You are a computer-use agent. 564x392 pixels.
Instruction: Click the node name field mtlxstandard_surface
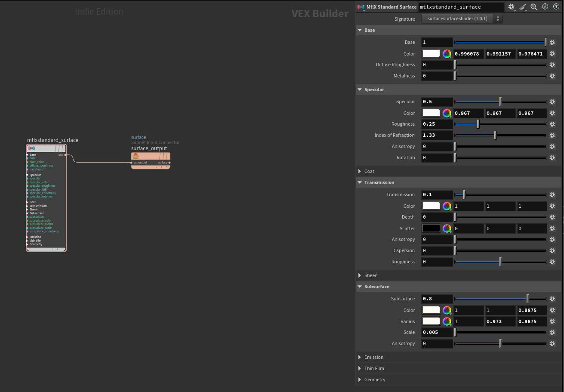coord(461,7)
